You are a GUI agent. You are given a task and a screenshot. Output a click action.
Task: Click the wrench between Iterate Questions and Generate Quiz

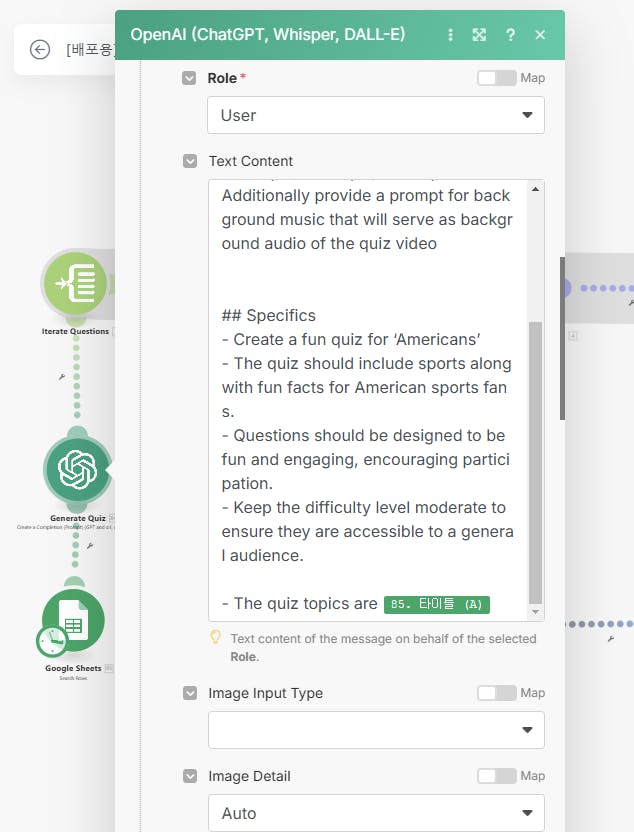click(x=62, y=377)
